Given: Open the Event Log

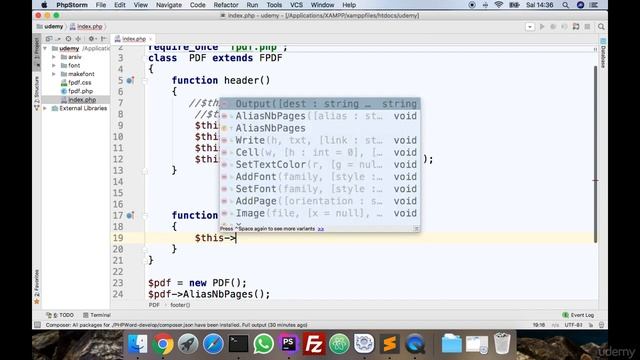Looking at the screenshot, I should [x=578, y=315].
